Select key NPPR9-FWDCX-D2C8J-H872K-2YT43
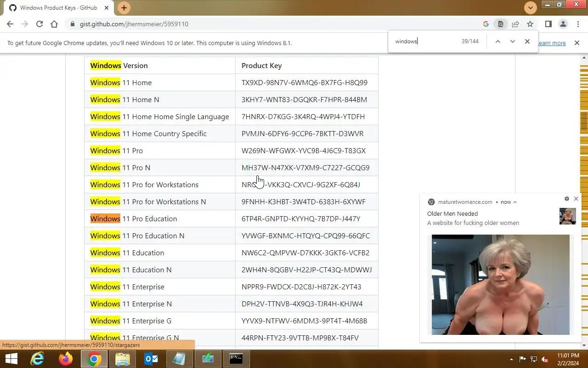Image resolution: width=588 pixels, height=368 pixels. point(301,287)
